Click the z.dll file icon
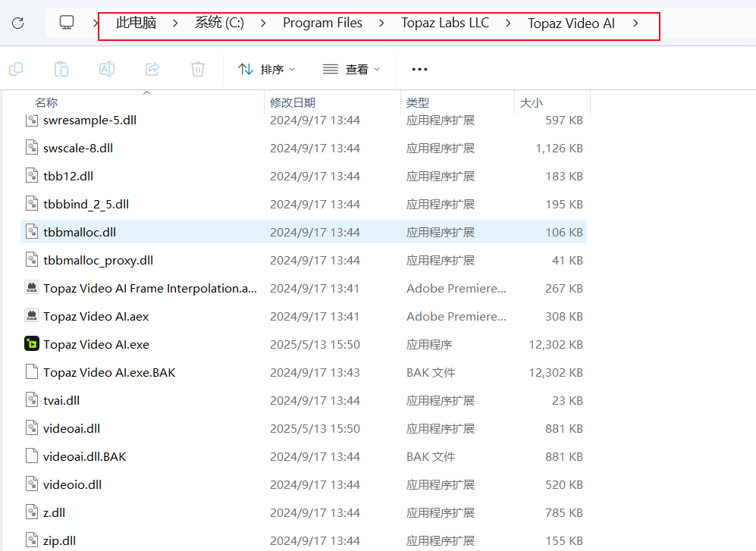The height and width of the screenshot is (551, 756). tap(32, 512)
